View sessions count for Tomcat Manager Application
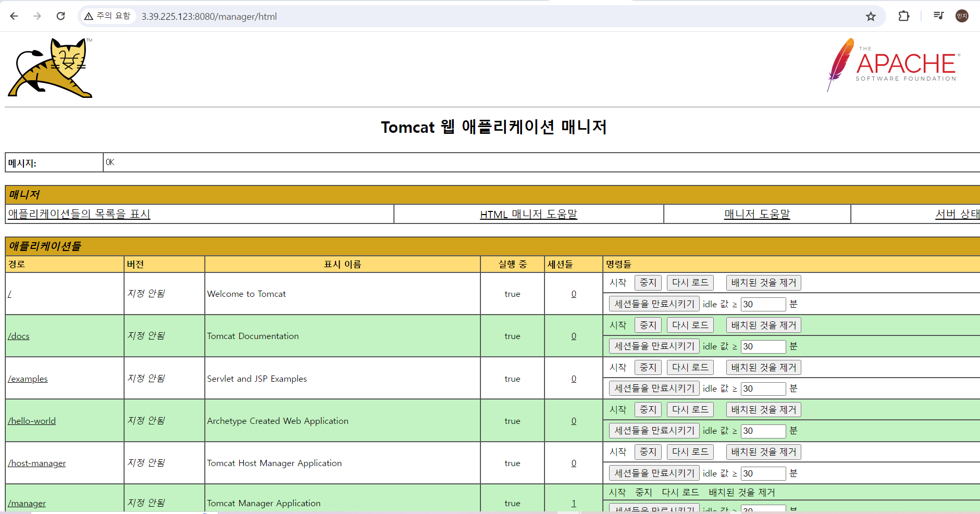This screenshot has width=980, height=514. 574,504
